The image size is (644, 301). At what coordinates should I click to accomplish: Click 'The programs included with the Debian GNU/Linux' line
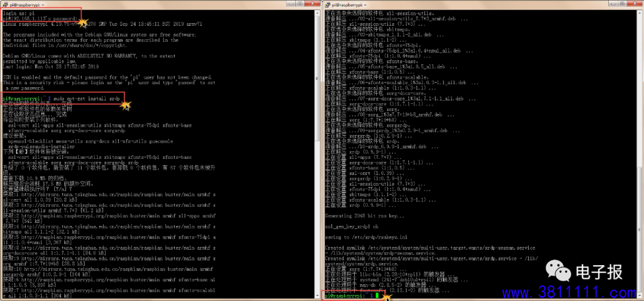pyautogui.click(x=100, y=35)
